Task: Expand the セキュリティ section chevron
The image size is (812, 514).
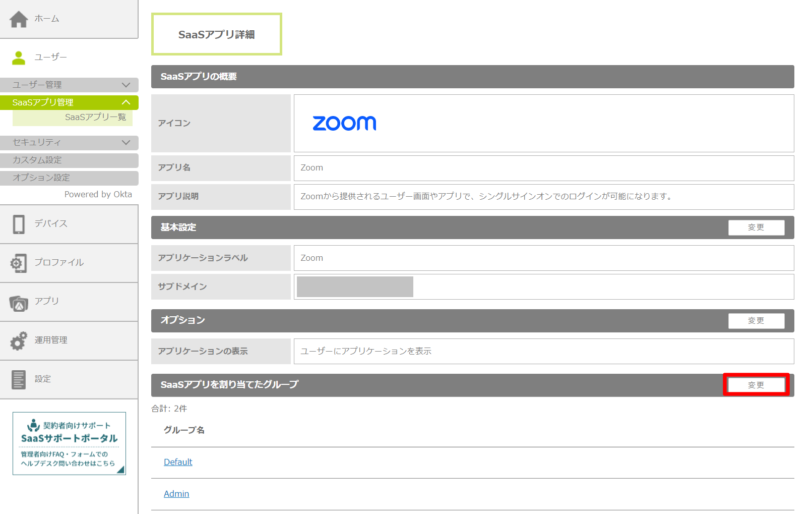Action: click(x=126, y=143)
